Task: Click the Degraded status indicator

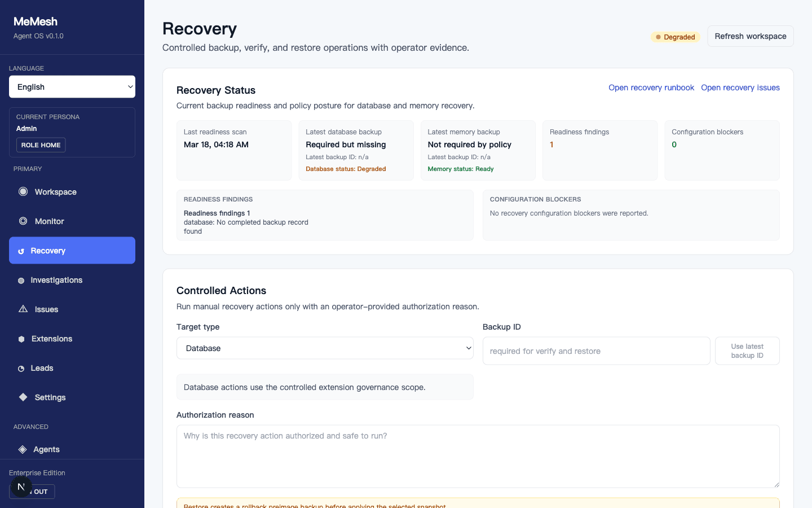Action: (675, 36)
